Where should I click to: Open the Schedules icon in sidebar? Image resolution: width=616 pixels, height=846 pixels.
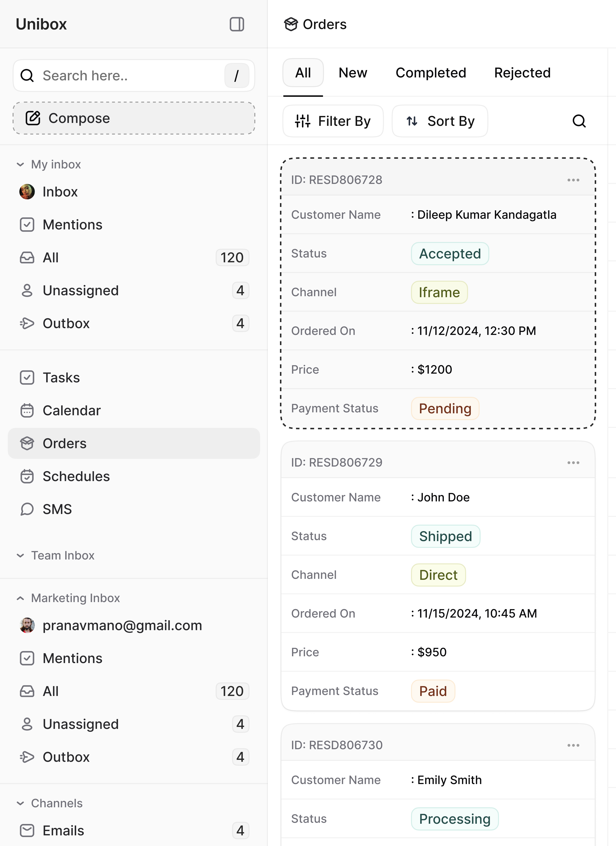[x=27, y=476]
